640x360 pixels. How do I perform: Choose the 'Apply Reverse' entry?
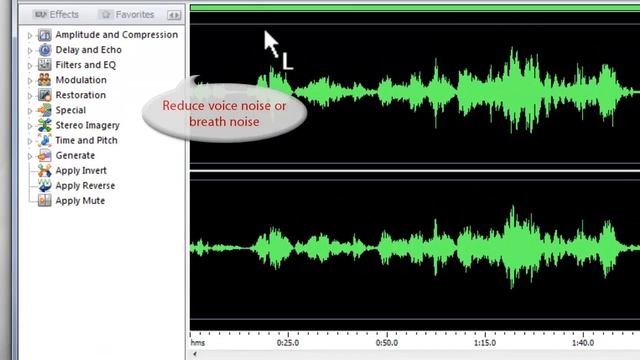pyautogui.click(x=85, y=186)
